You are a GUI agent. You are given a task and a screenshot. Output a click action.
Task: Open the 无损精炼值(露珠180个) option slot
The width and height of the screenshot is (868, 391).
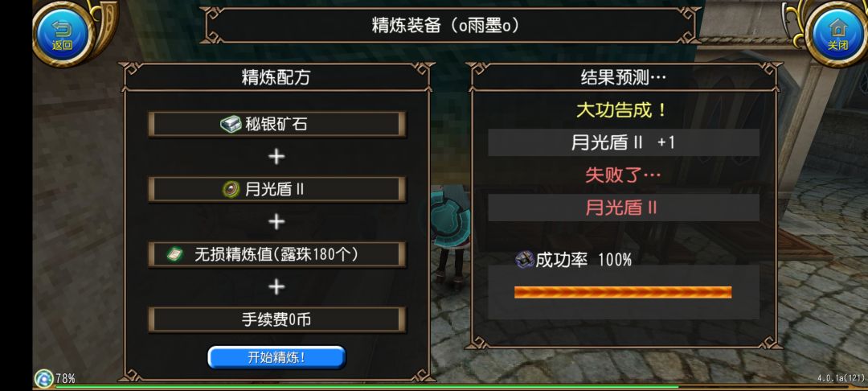(x=276, y=255)
